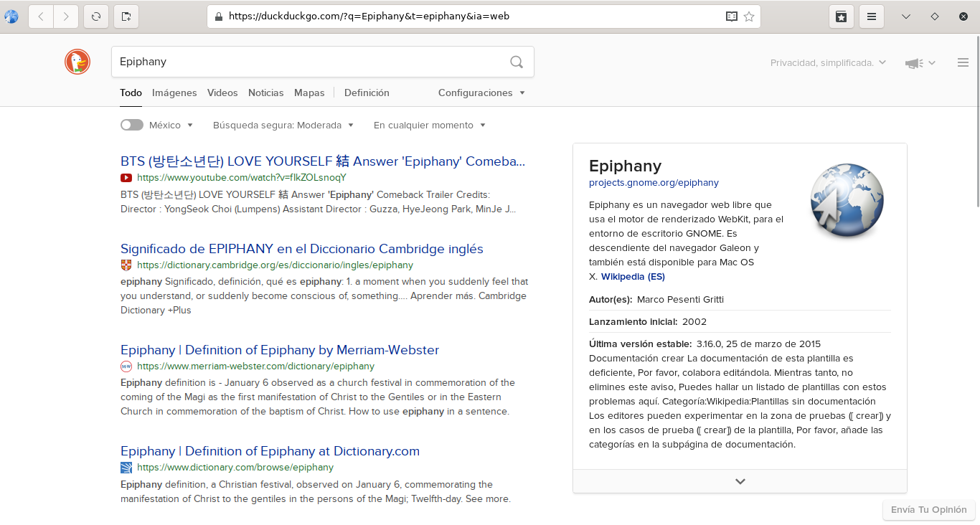Open the browser hamburger menu in header bar

coord(872,16)
